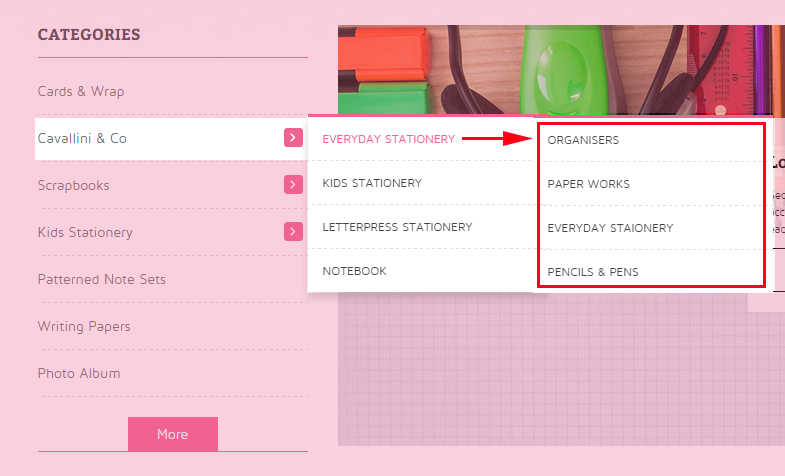This screenshot has width=785, height=476.
Task: Open the Paper Works submenu entry
Action: click(589, 184)
